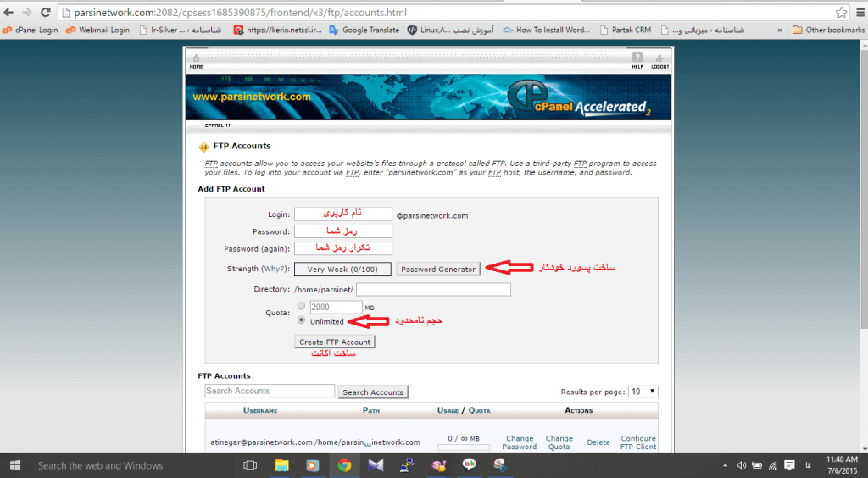Select the 2000 MB quota radio button

[x=302, y=307]
